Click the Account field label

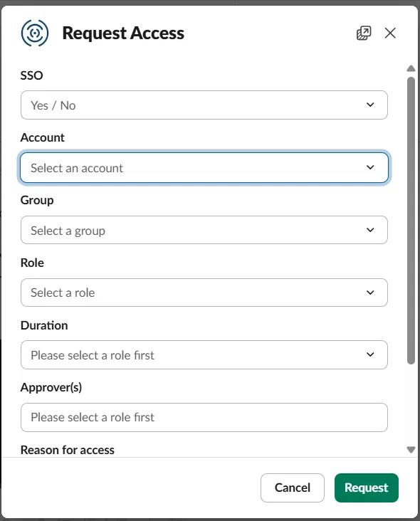click(x=43, y=137)
